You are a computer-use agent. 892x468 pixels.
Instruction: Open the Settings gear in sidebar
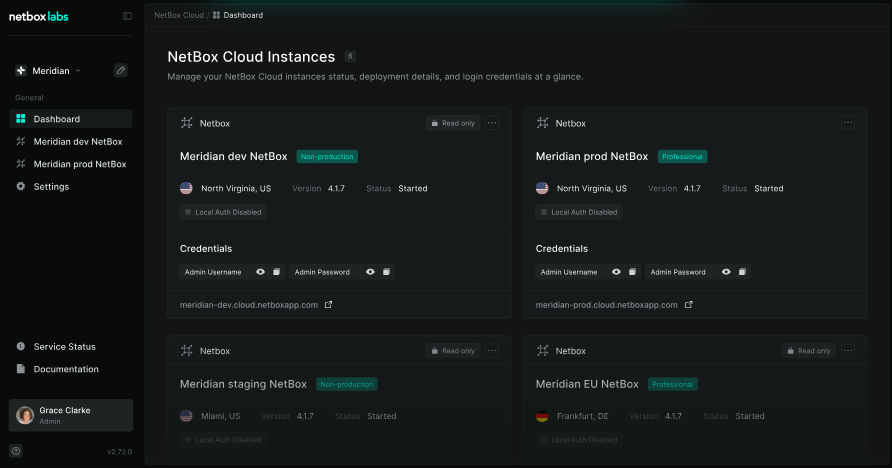click(x=51, y=186)
